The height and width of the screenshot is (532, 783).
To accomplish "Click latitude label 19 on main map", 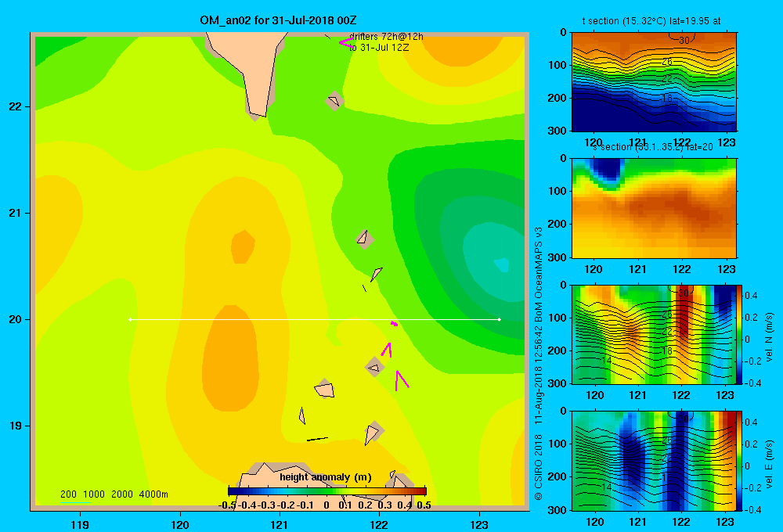I will [x=15, y=426].
